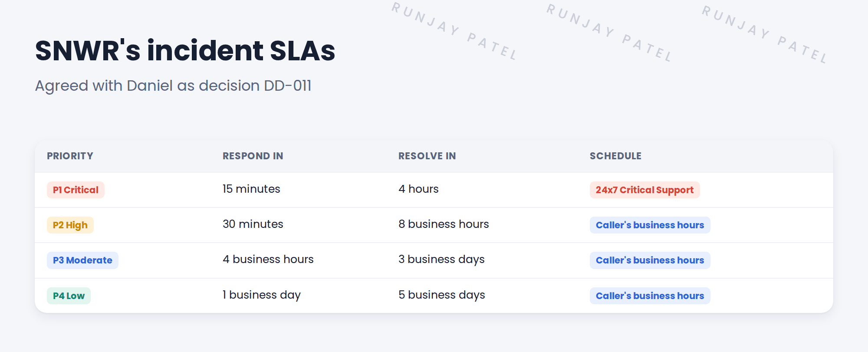Viewport: 868px width, 352px height.
Task: Select the P3 Moderate priority badge
Action: tap(82, 260)
